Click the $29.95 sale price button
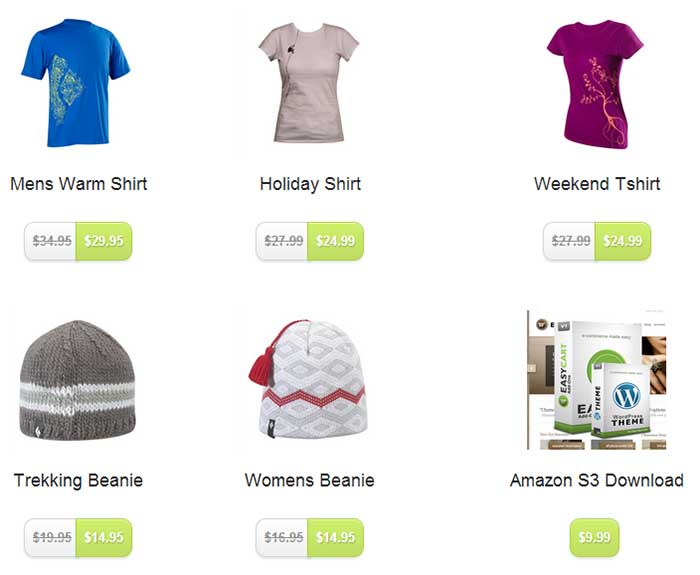This screenshot has height=575, width=700. tap(104, 241)
